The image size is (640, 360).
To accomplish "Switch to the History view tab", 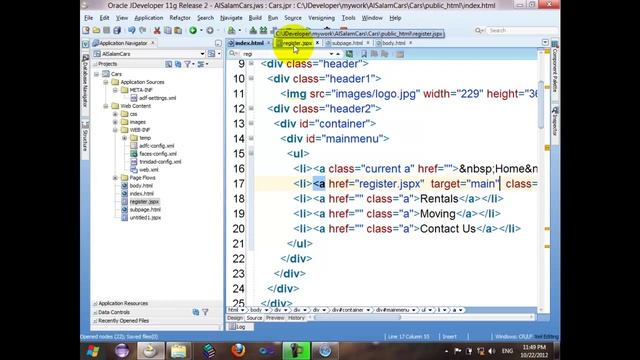I will (x=296, y=318).
